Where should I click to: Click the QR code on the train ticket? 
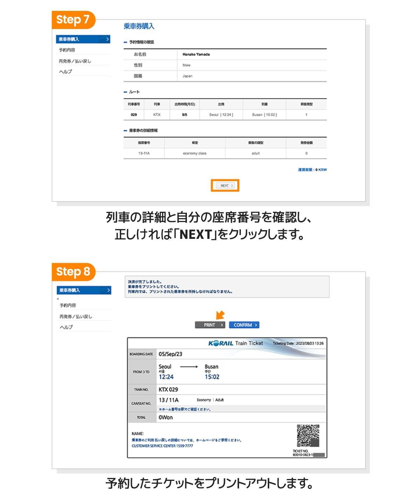308,435
